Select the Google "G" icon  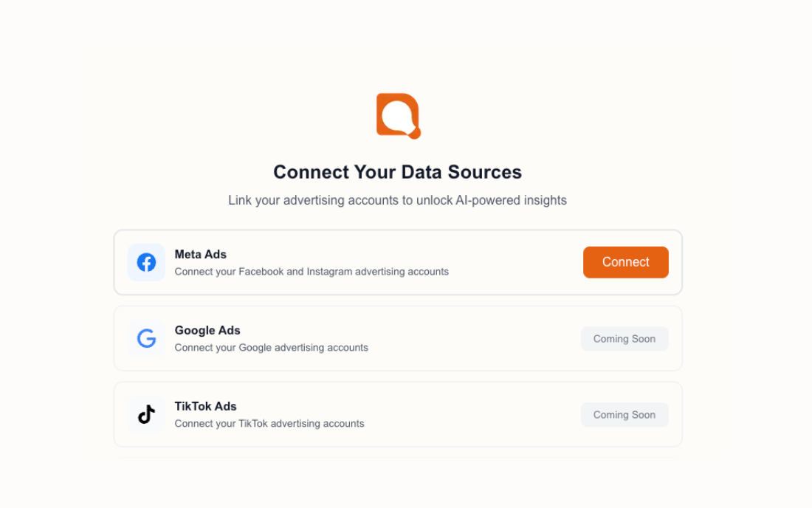(146, 338)
